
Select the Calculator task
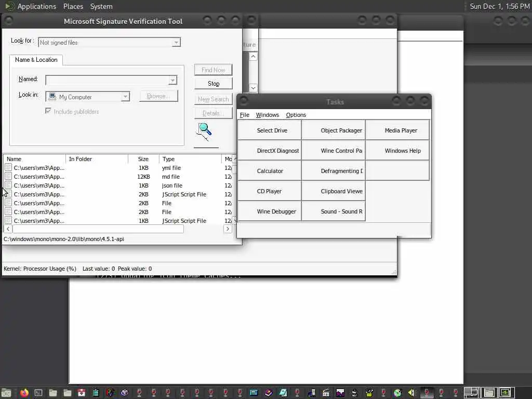coord(270,170)
